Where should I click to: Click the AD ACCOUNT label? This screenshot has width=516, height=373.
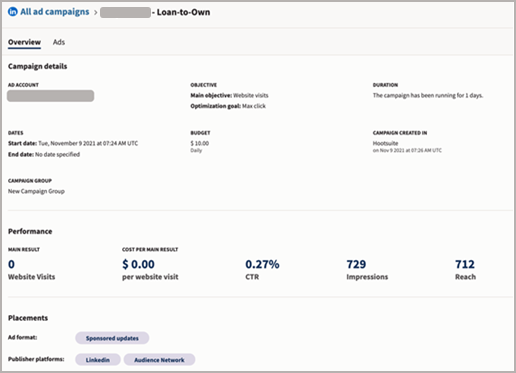[x=23, y=85]
